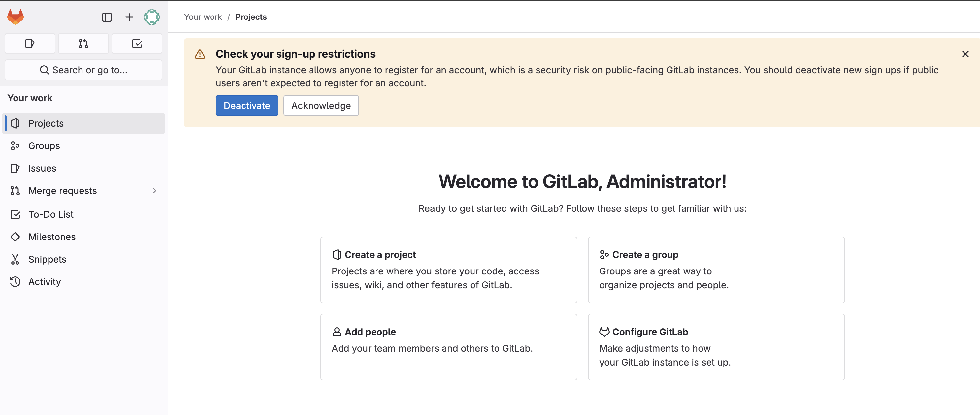Click the Milestones diamond icon

pyautogui.click(x=15, y=237)
